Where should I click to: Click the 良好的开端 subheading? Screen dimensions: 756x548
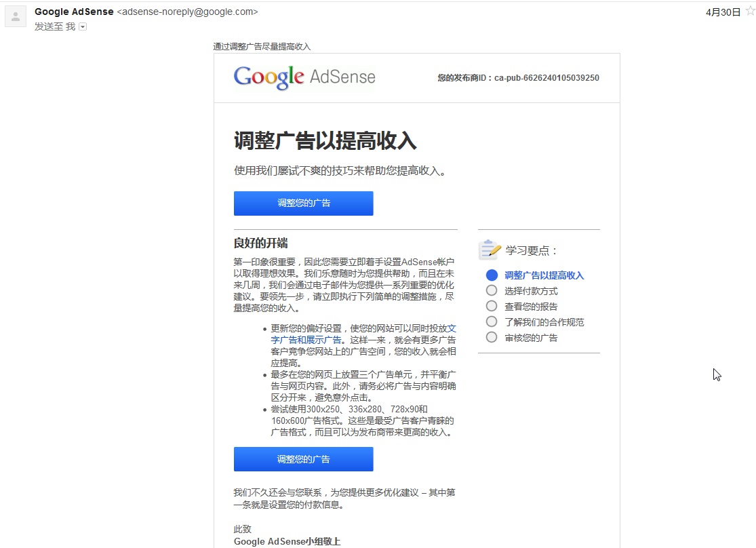click(260, 243)
